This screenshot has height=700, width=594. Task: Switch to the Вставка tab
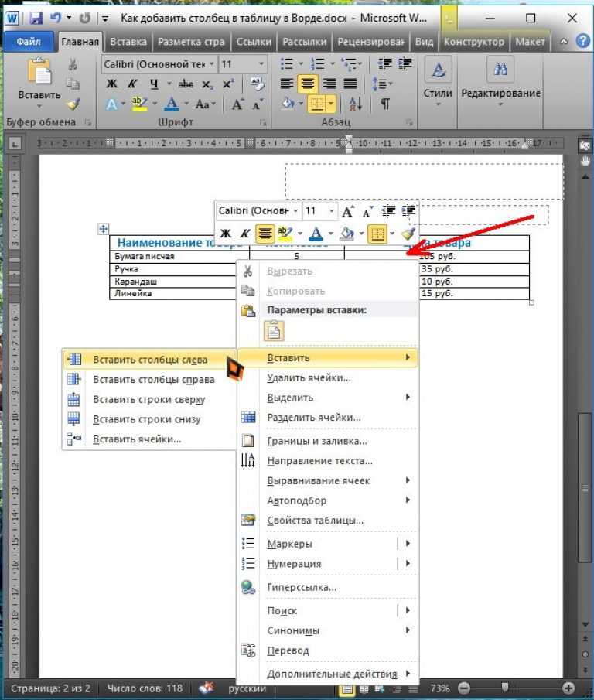point(128,42)
